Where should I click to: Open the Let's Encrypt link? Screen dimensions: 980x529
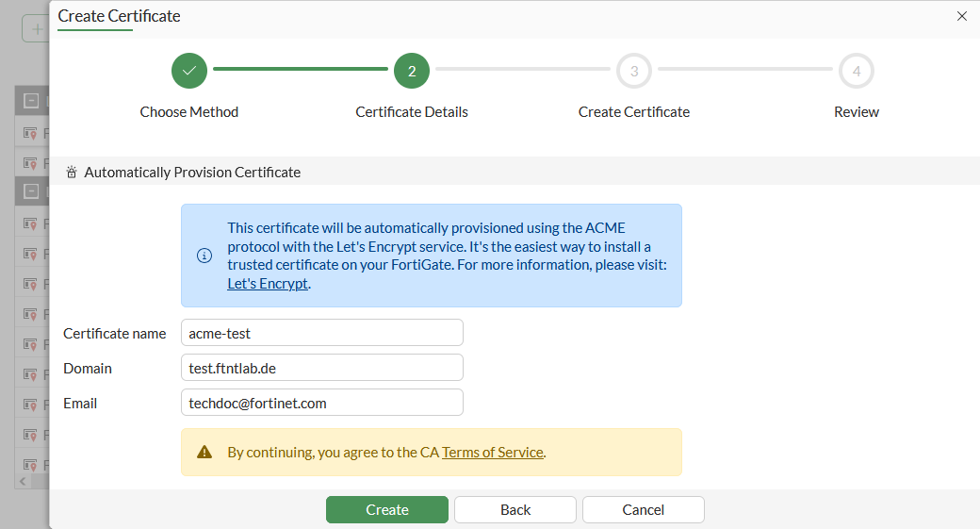tap(268, 283)
